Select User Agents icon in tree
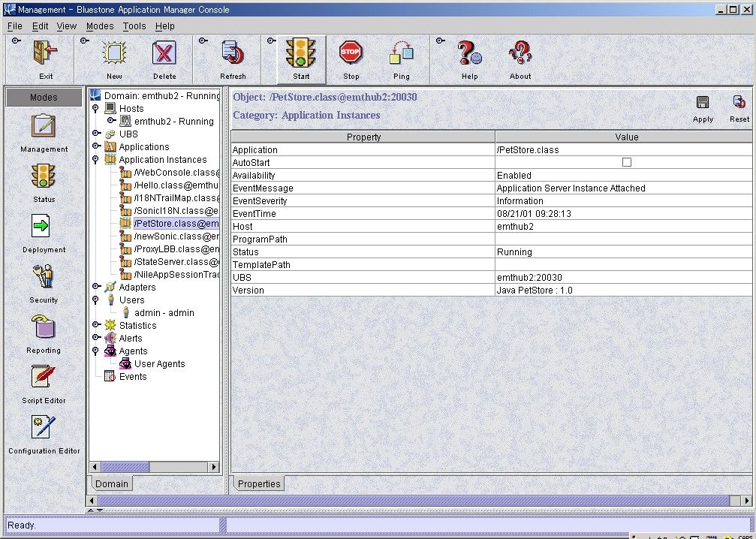Screen dimensions: 756x539 (125, 363)
